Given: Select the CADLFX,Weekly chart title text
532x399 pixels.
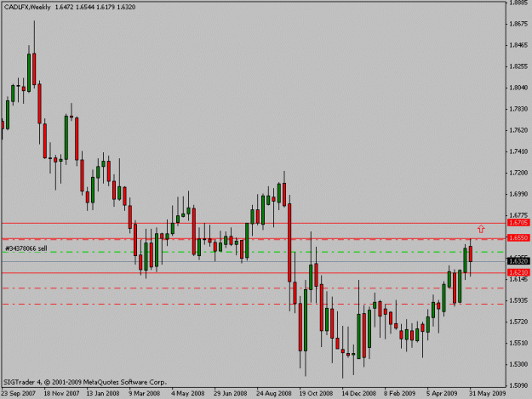Looking at the screenshot, I should click(x=27, y=7).
